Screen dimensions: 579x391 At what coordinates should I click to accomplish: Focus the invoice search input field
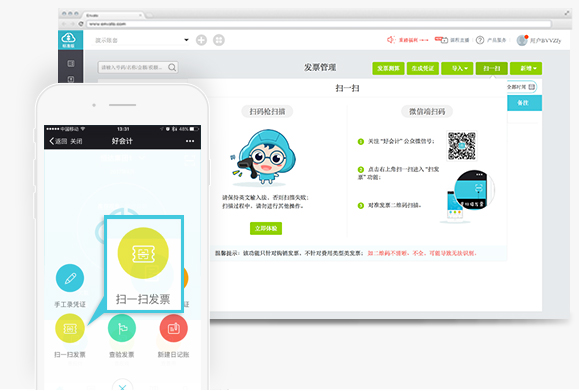(138, 67)
